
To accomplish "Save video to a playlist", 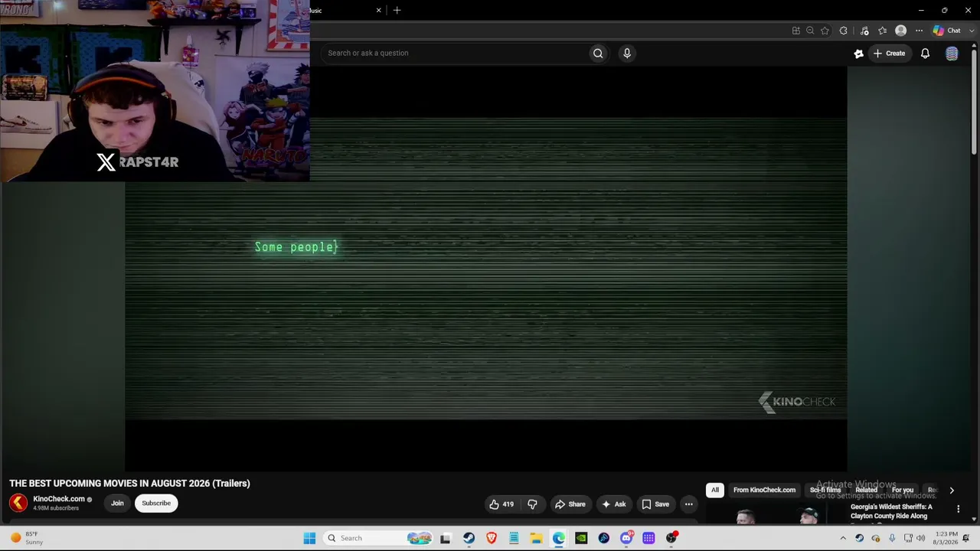I will click(655, 504).
